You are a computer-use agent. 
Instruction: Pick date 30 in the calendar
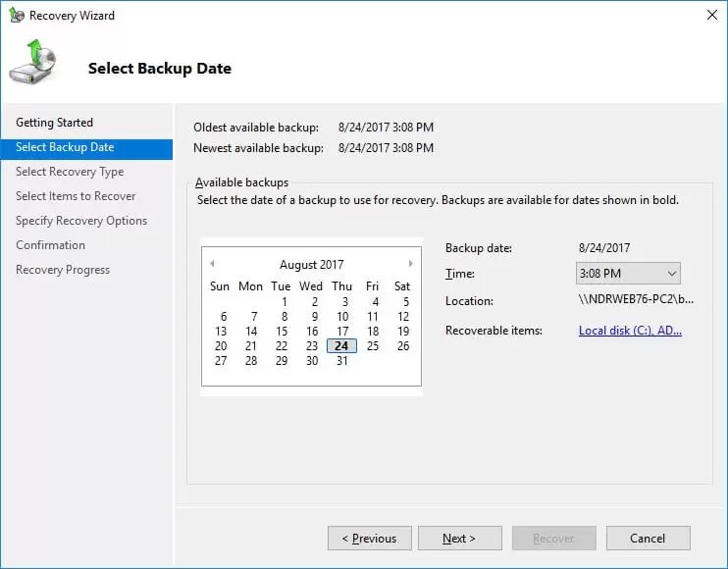(x=312, y=361)
